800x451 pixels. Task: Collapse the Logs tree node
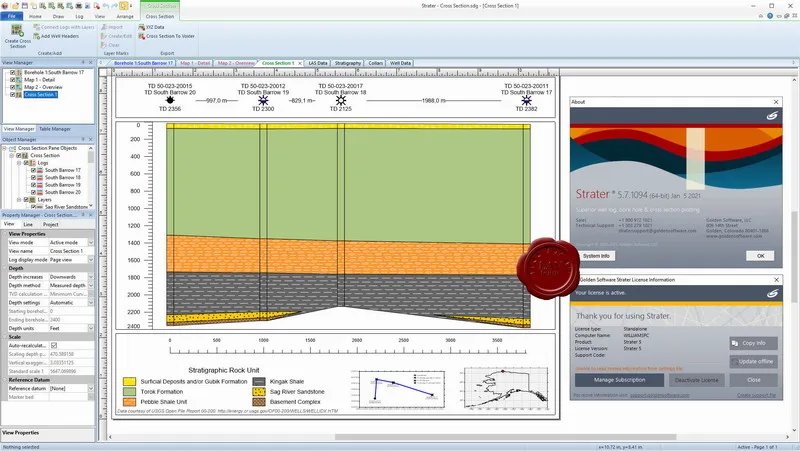[x=19, y=163]
